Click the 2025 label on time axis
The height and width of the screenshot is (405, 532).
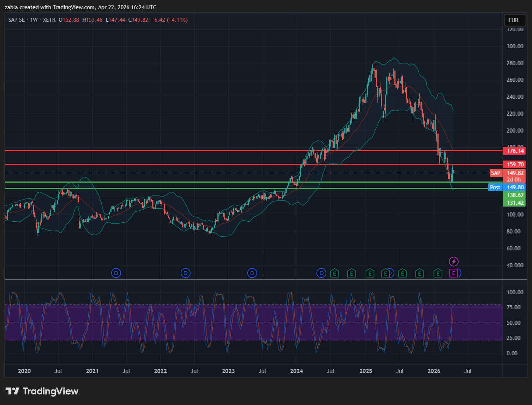tap(366, 371)
